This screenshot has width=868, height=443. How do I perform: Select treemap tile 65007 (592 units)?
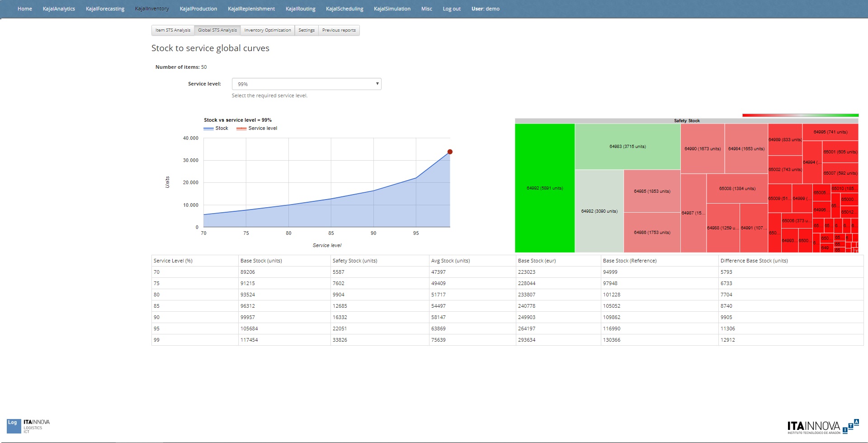(840, 173)
